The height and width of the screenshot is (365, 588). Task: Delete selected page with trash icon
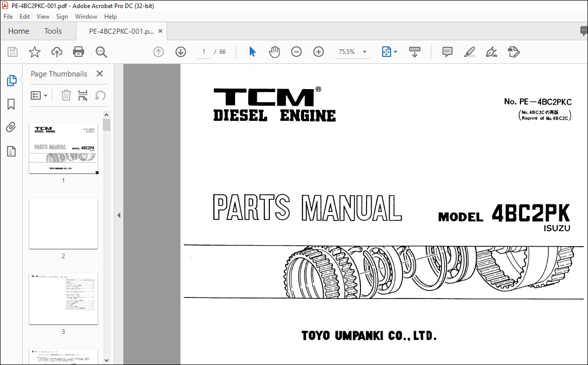click(x=66, y=95)
